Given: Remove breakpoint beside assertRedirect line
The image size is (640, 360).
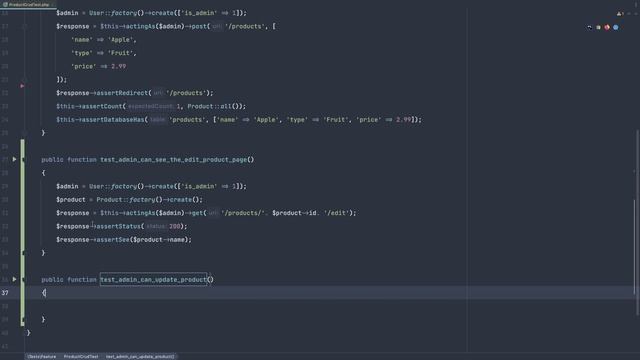Looking at the screenshot, I should pos(22,86).
